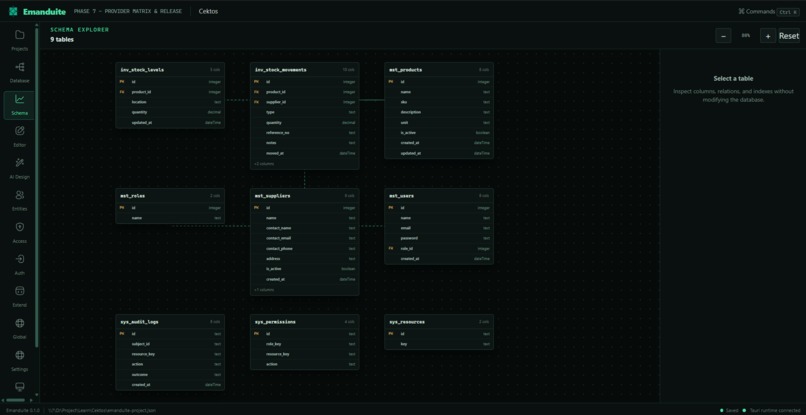
Task: Select the mst_products table header
Action: (439, 69)
